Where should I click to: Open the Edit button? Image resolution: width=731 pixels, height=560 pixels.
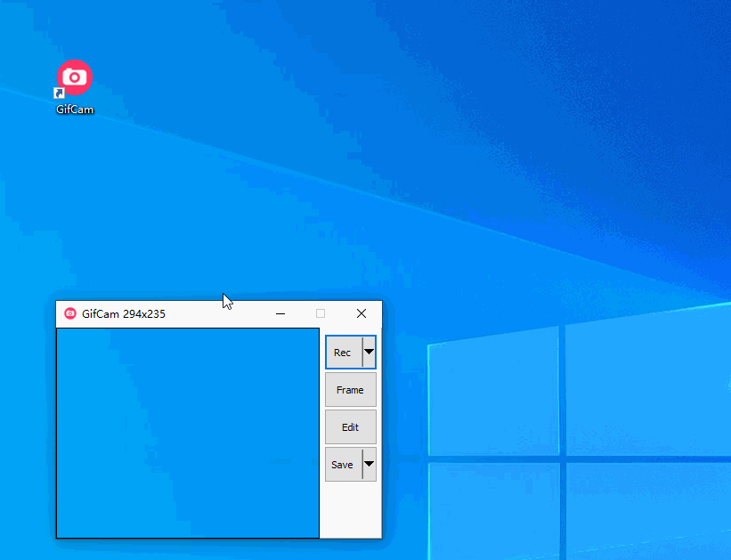coord(350,427)
